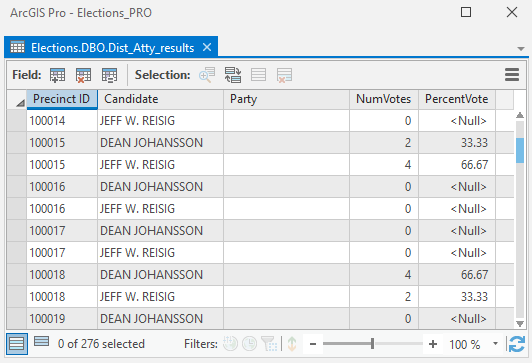The image size is (532, 363).
Task: Click the Party column header
Action: [286, 99]
